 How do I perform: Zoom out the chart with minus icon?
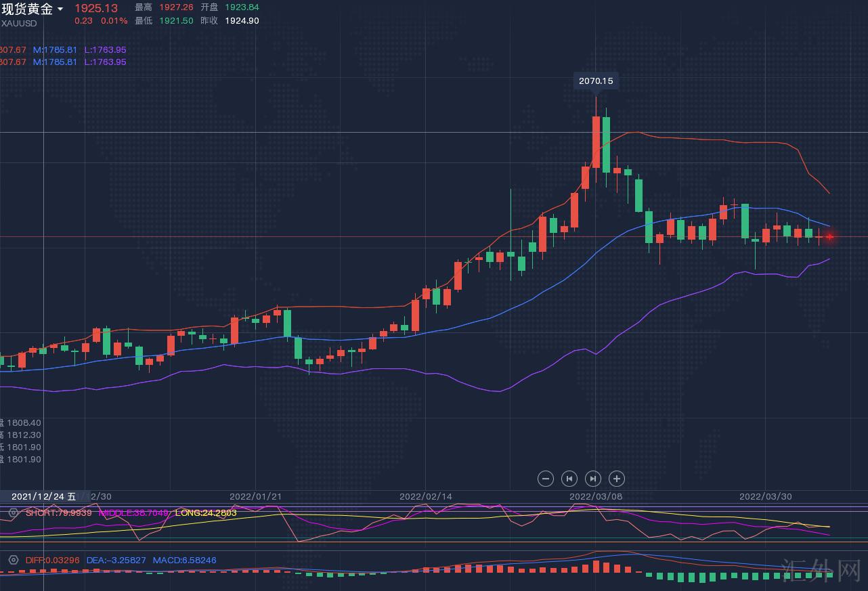tap(545, 479)
